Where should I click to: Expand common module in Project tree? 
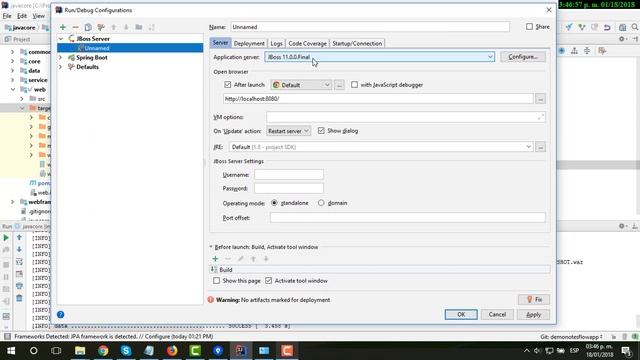pyautogui.click(x=12, y=52)
